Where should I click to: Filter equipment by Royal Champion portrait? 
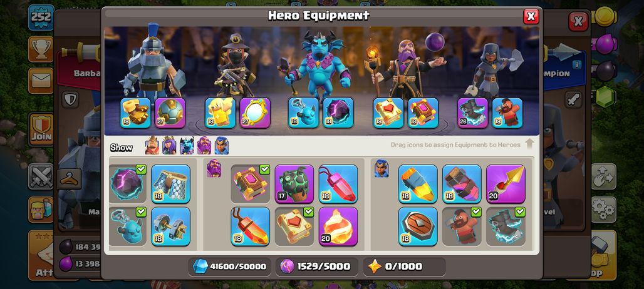221,146
